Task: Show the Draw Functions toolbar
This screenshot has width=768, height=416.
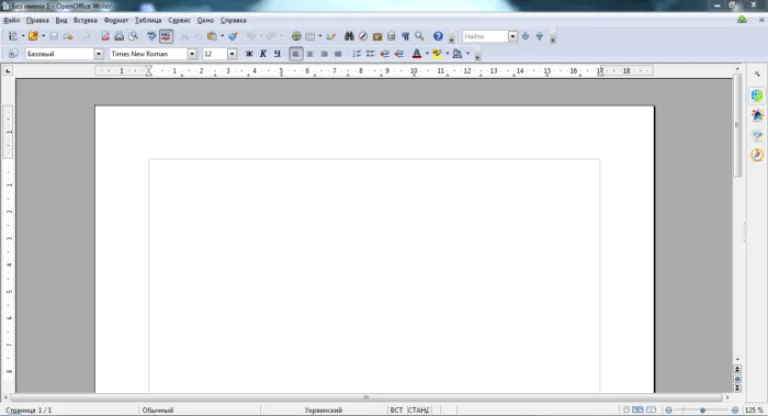Action: pos(331,36)
